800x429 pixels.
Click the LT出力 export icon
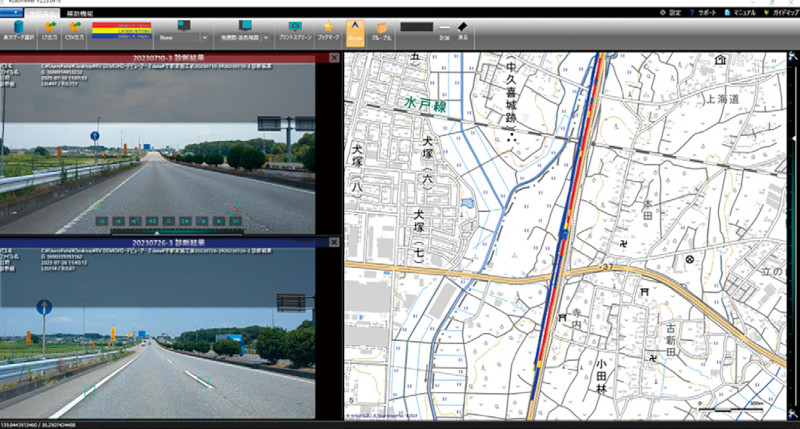point(47,29)
